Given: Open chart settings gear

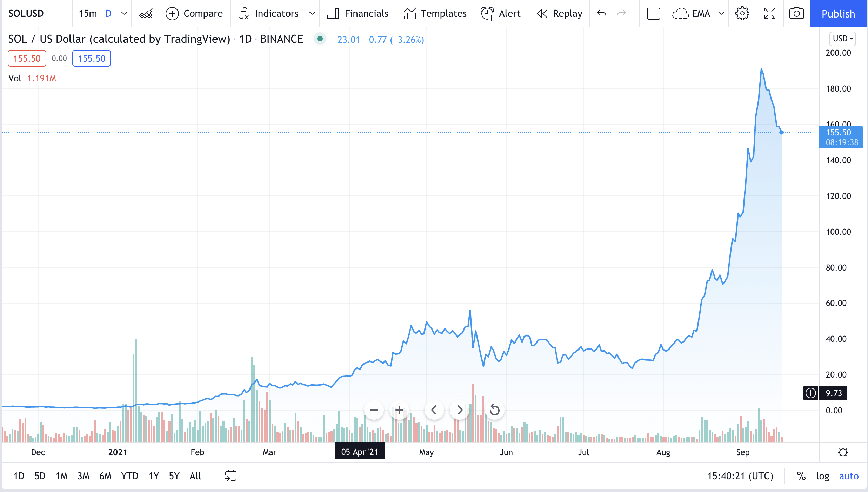Looking at the screenshot, I should point(742,14).
